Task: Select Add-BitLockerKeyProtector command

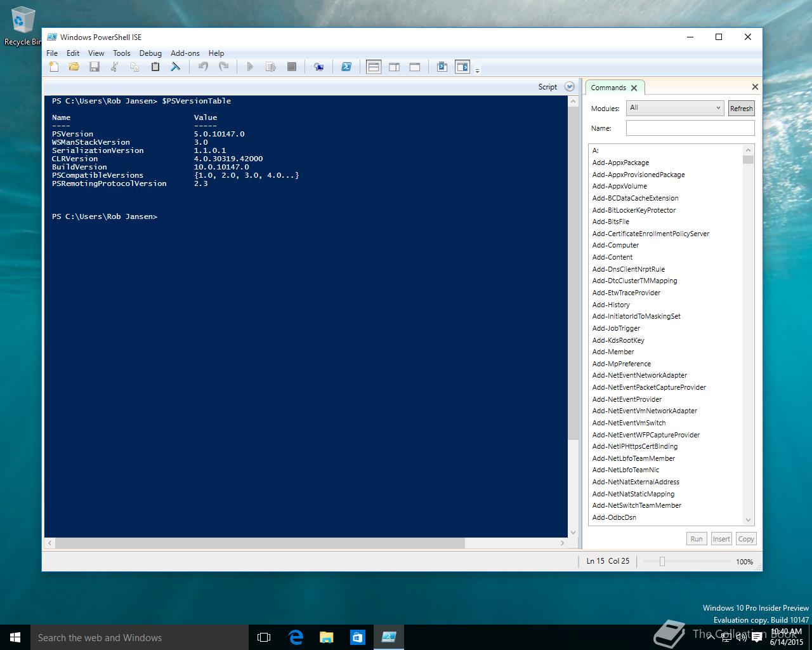Action: click(x=634, y=210)
